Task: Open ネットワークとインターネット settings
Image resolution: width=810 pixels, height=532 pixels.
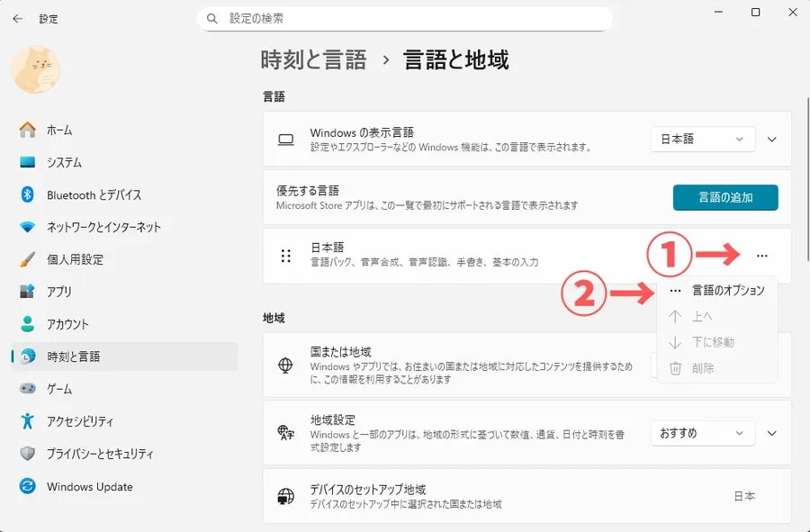Action: 103,227
